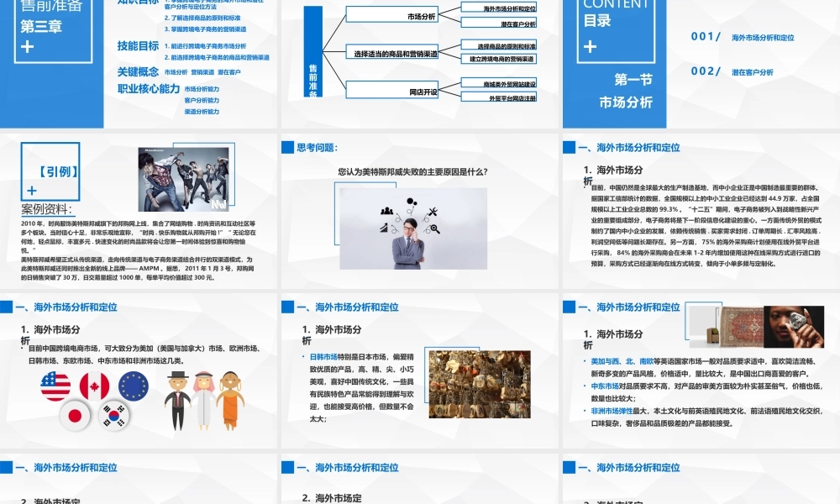Select the fashion band group photo

coord(185,181)
